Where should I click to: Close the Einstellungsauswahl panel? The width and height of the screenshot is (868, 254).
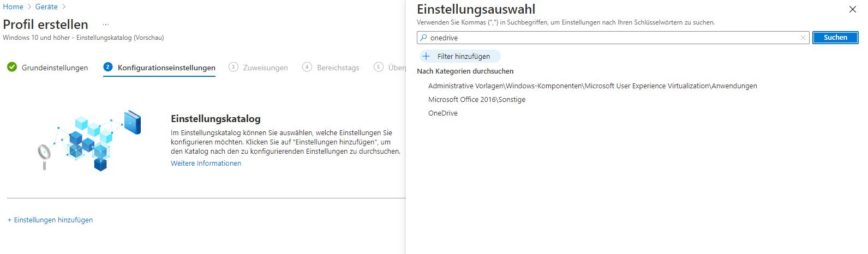[852, 9]
